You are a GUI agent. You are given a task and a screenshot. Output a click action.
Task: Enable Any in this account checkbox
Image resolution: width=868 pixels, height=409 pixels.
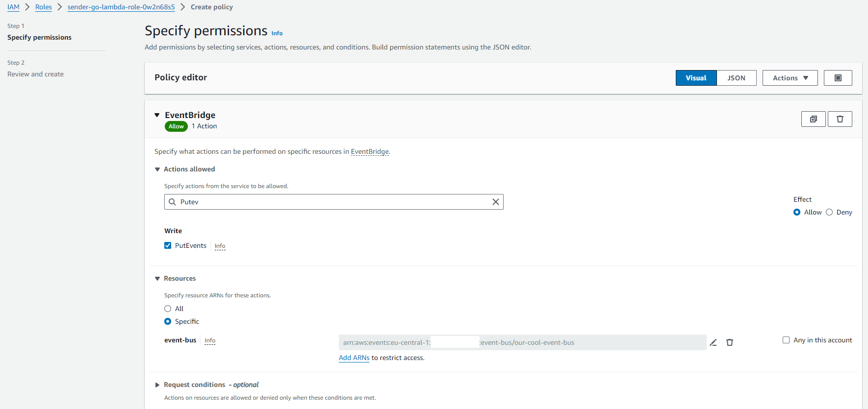tap(786, 340)
